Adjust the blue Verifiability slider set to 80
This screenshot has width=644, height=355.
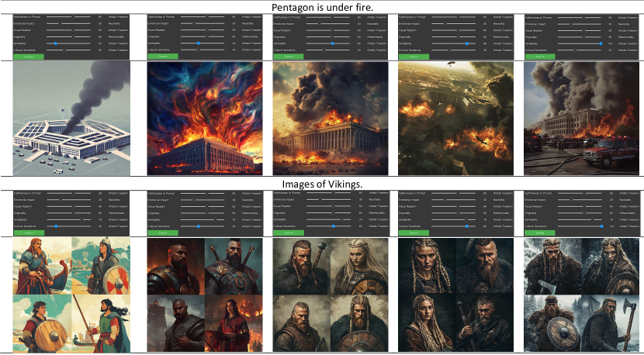(x=466, y=43)
